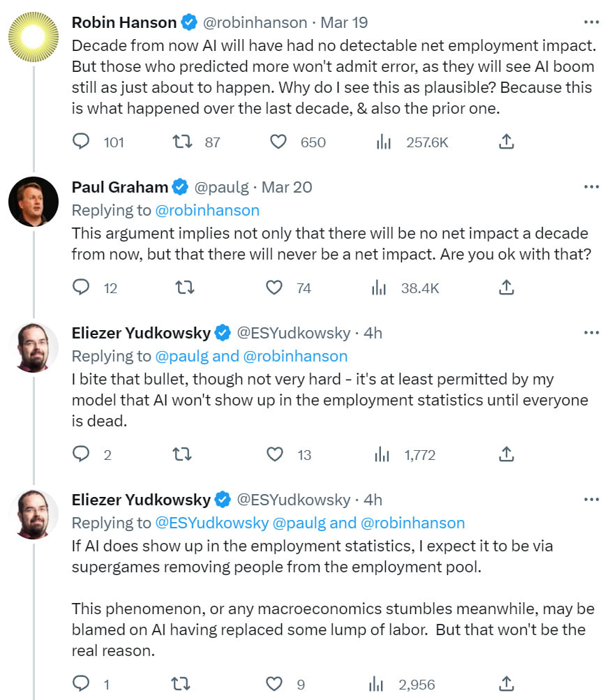
Task: Open the Eliezer Yudkowsky name on last tweet
Action: point(141,500)
